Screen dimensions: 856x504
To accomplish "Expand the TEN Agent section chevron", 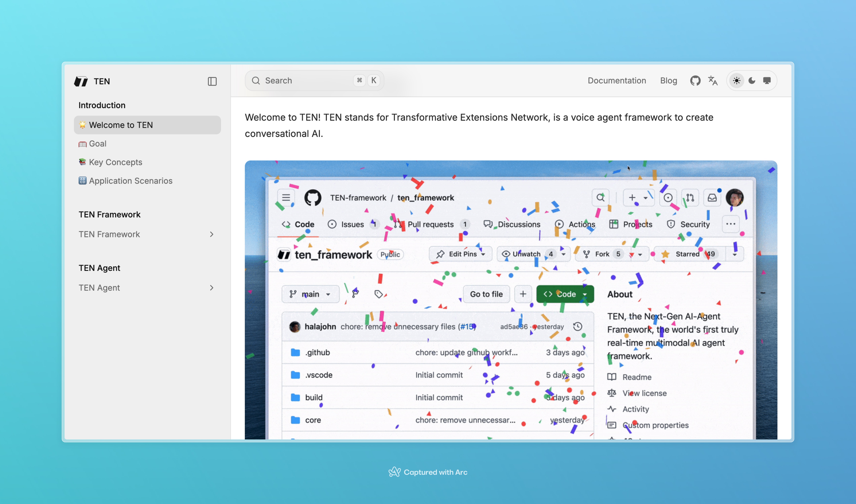I will (x=211, y=288).
